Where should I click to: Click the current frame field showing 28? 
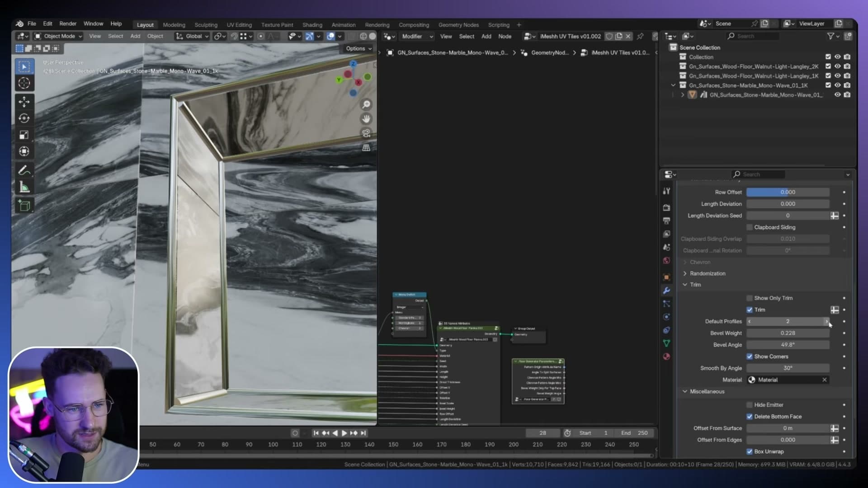coord(542,433)
